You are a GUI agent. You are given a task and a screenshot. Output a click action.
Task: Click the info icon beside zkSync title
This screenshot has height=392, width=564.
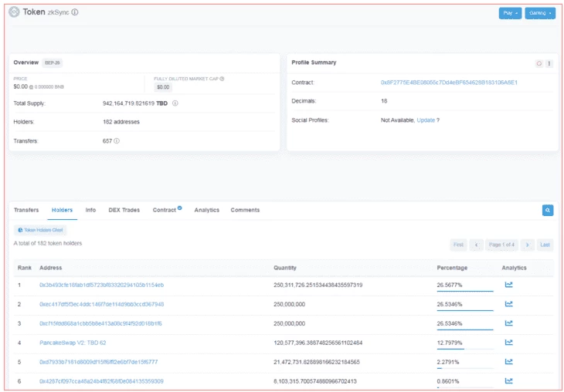coord(74,12)
